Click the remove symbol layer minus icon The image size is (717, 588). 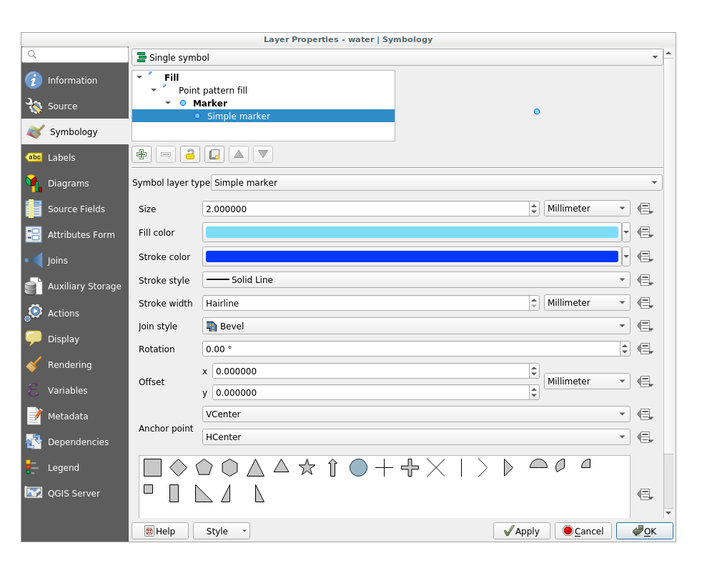166,154
